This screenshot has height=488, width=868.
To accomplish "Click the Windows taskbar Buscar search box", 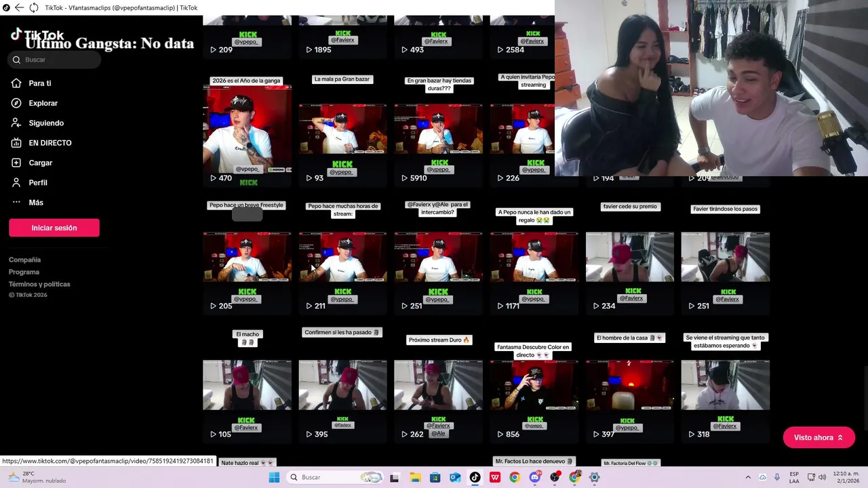I will 335,477.
